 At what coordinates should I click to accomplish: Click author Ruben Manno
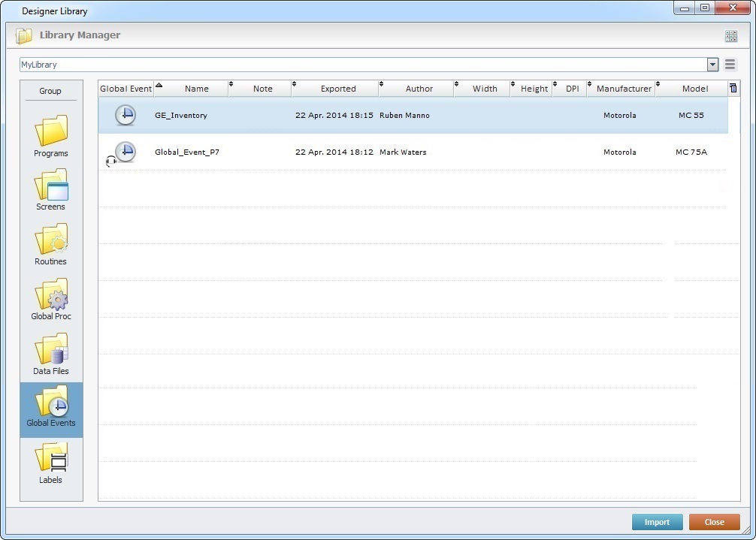point(404,115)
